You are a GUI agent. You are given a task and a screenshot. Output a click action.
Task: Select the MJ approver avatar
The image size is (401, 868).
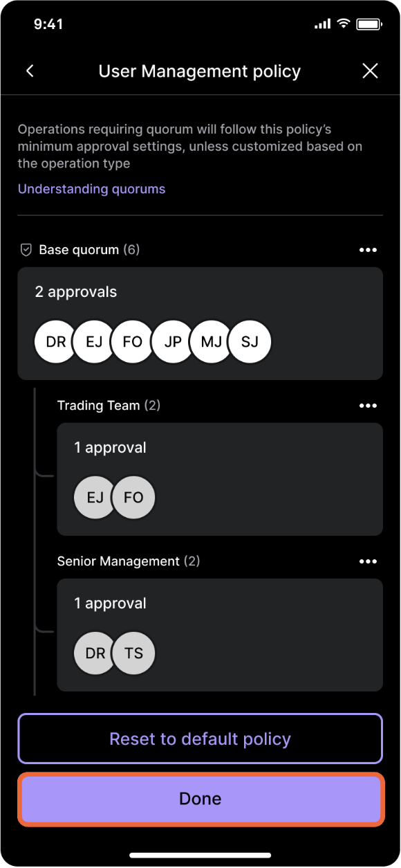[x=211, y=341]
